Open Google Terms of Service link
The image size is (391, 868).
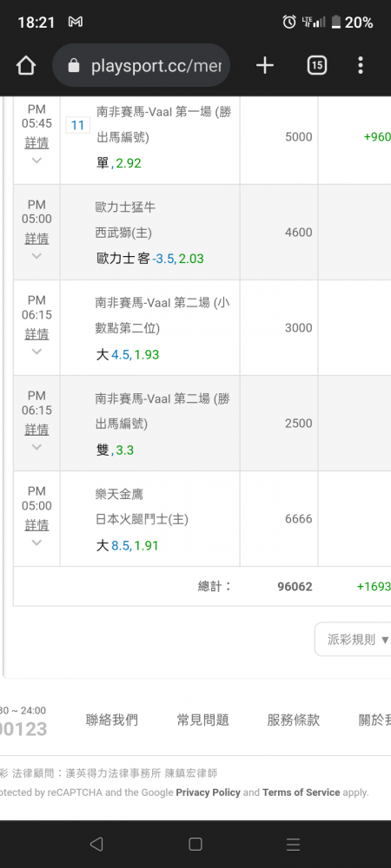[302, 792]
